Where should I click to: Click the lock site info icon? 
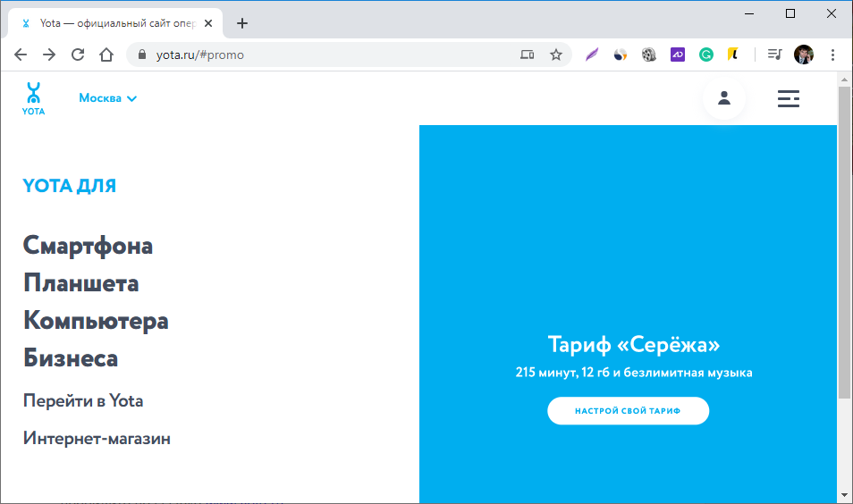pos(142,55)
